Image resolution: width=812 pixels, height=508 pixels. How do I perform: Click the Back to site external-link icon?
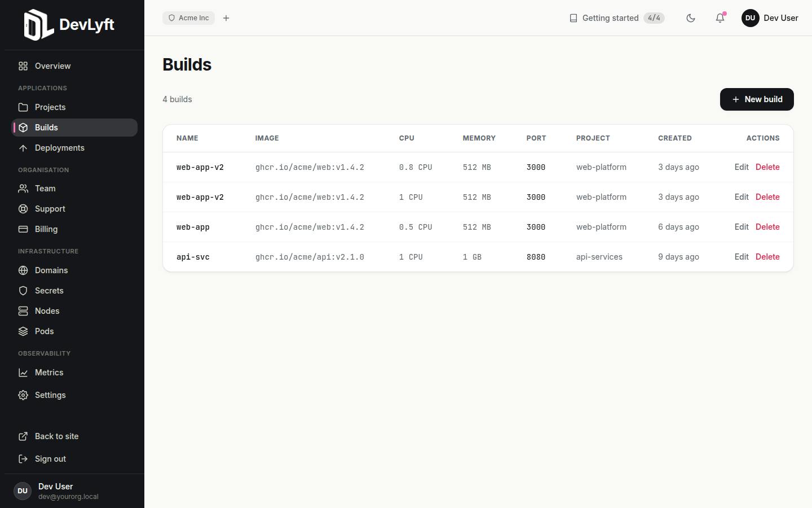(23, 436)
